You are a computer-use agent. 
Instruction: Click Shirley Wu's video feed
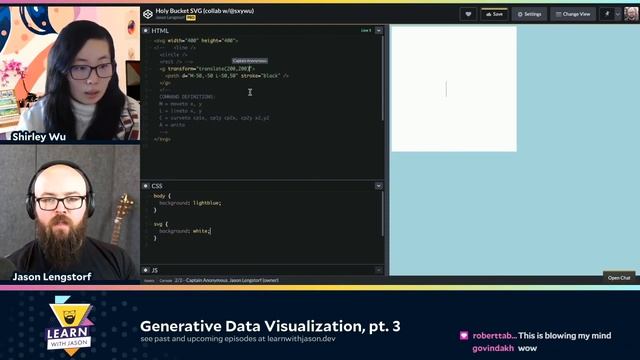pos(70,73)
